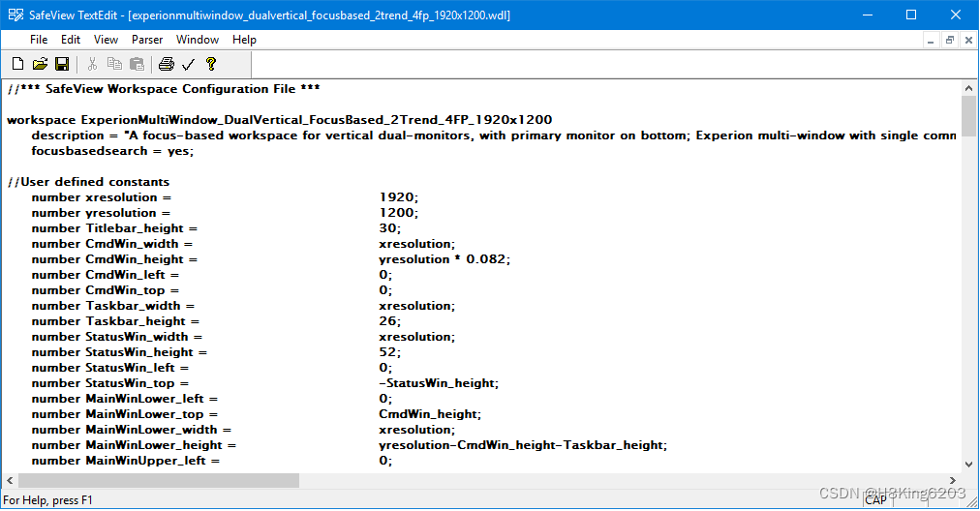Click 'For Help, press F1' status text

point(47,500)
